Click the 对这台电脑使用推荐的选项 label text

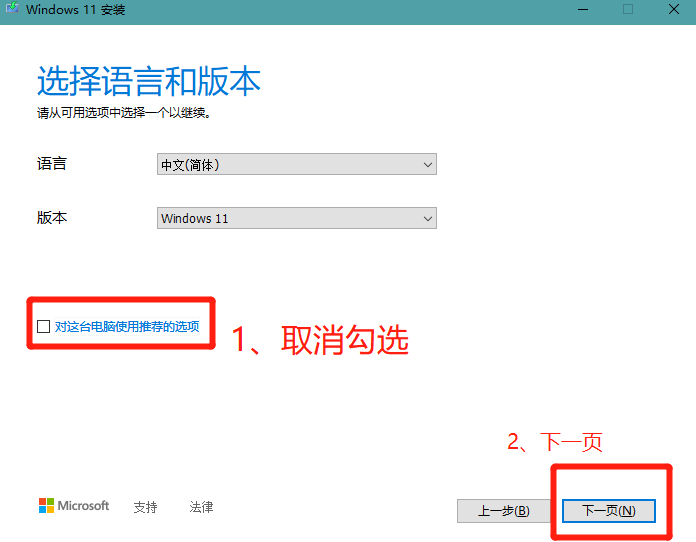click(127, 326)
